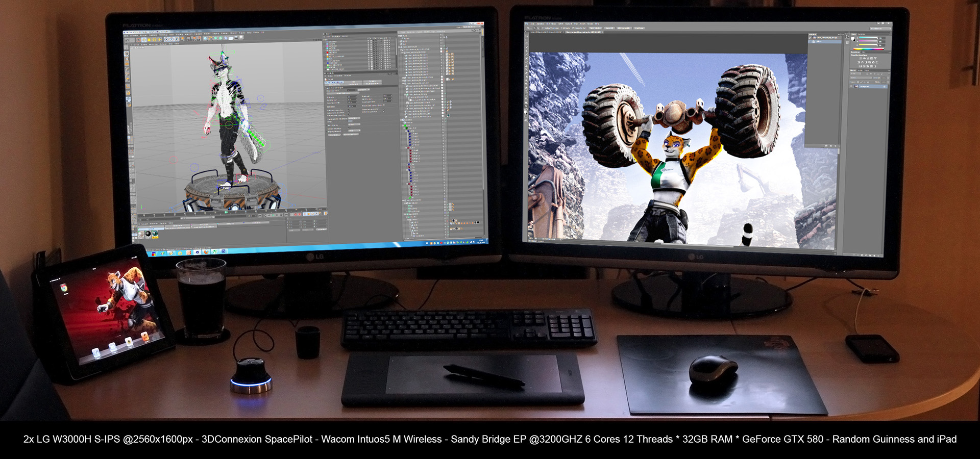This screenshot has height=459, width=980.
Task: Click the uTorrent taskbar icon
Action: (x=214, y=251)
